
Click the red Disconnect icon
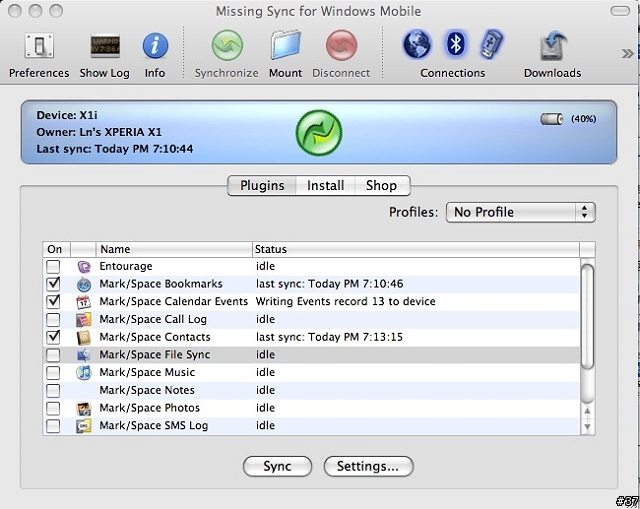[x=342, y=45]
